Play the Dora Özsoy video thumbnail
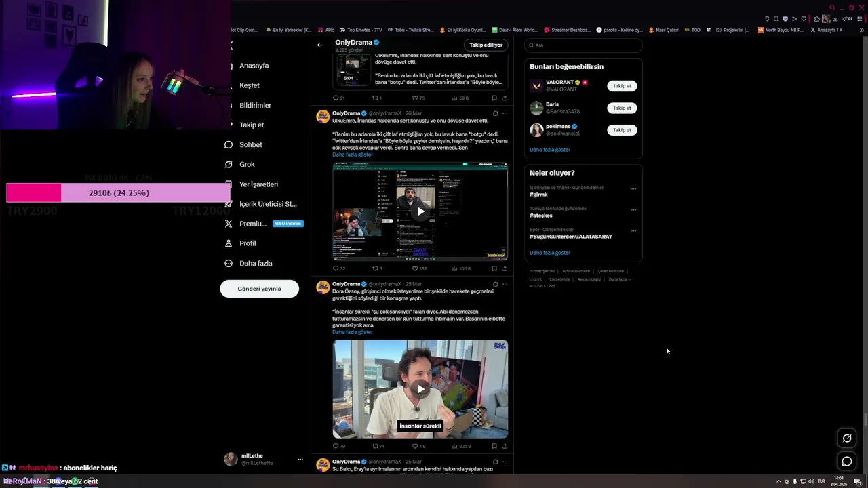This screenshot has height=488, width=868. pyautogui.click(x=420, y=389)
